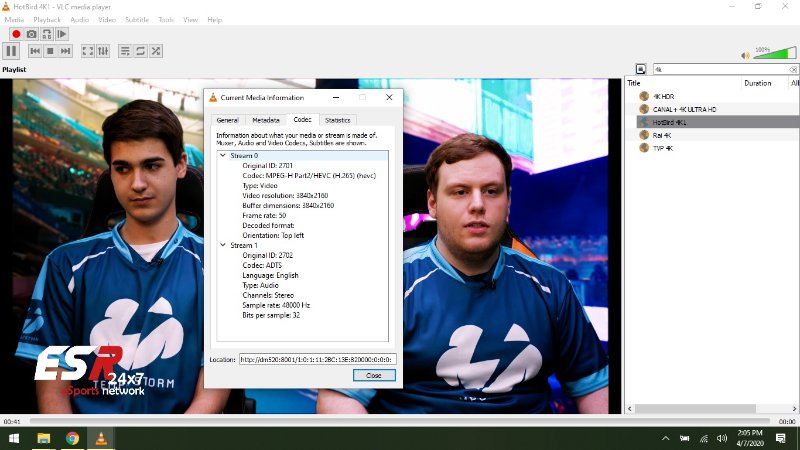Screen dimensions: 800x450
Task: Click the Location URL field
Action: point(317,359)
